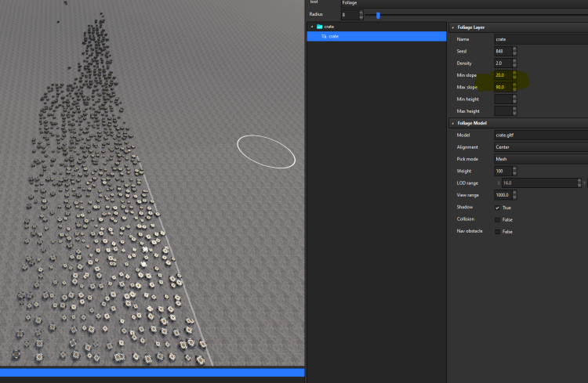Select the crate foliage layer icon

(x=324, y=36)
